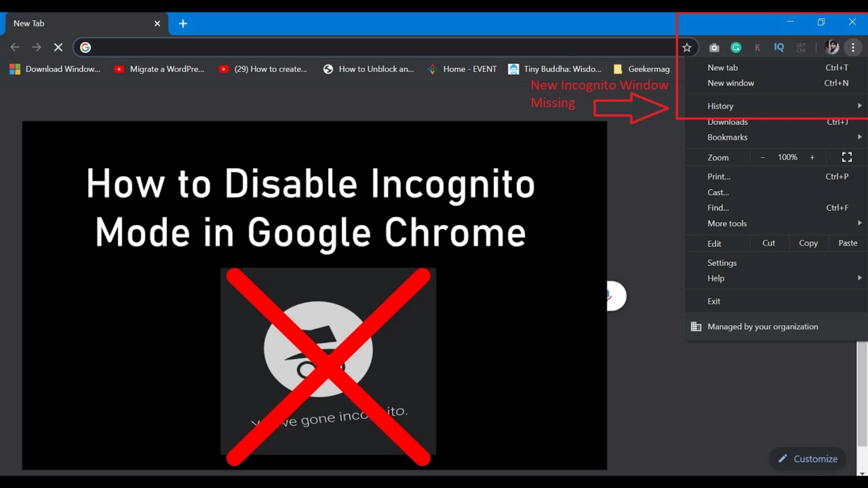
Task: Open the camera screenshot extension
Action: pyautogui.click(x=714, y=47)
